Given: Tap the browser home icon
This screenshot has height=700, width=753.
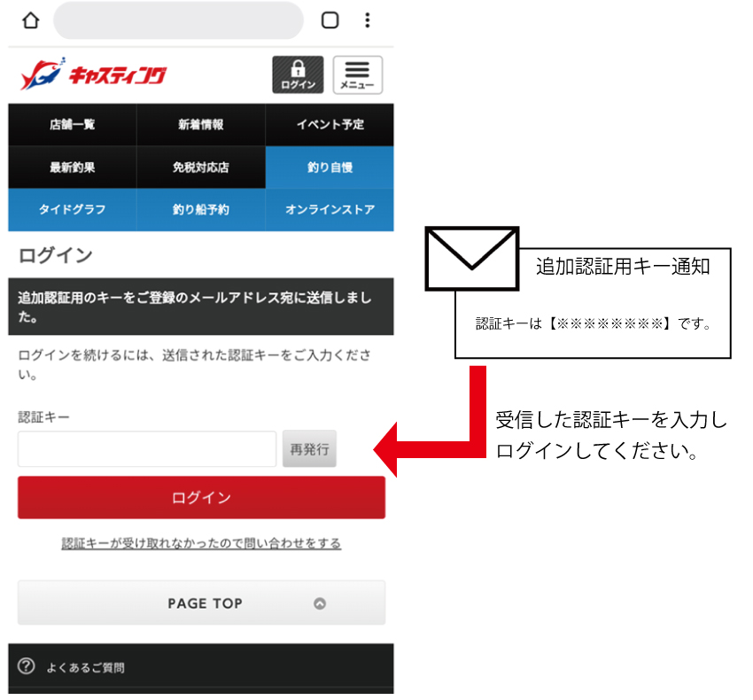Looking at the screenshot, I should 31,20.
